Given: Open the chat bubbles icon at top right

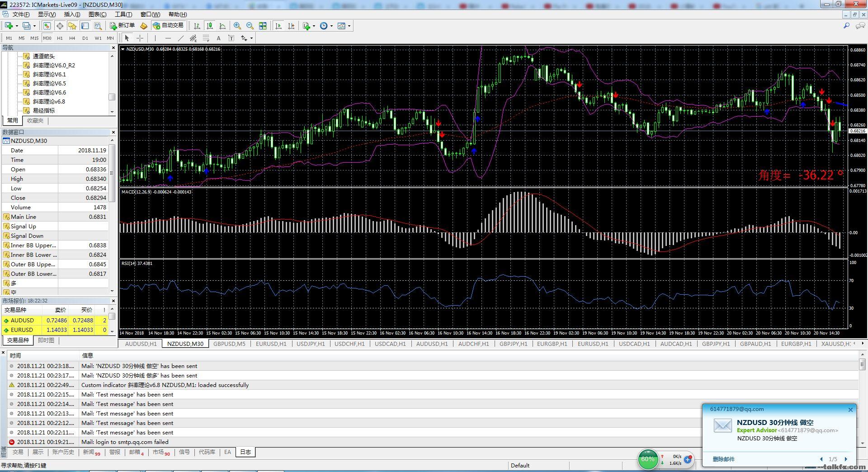Looking at the screenshot, I should tap(860, 26).
